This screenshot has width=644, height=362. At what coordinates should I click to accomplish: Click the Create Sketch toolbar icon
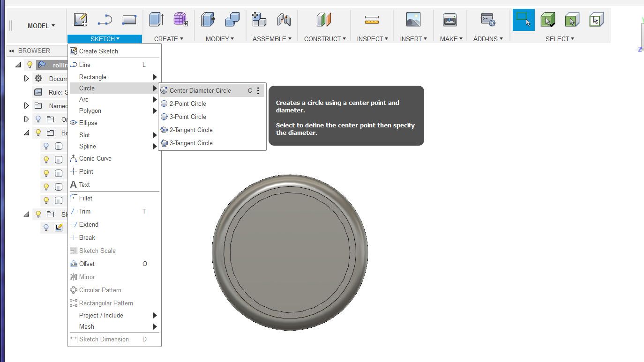point(81,20)
